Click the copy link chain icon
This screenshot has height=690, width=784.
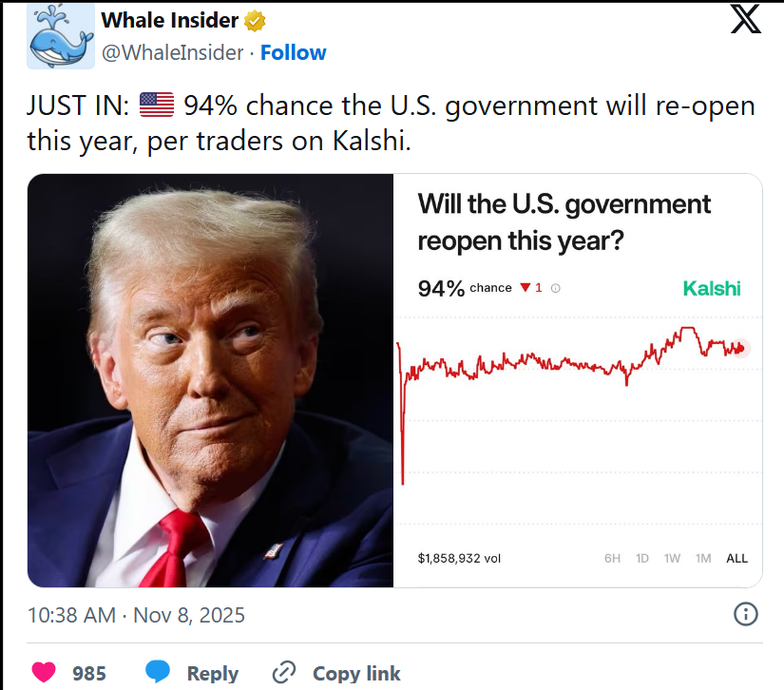coord(283,673)
